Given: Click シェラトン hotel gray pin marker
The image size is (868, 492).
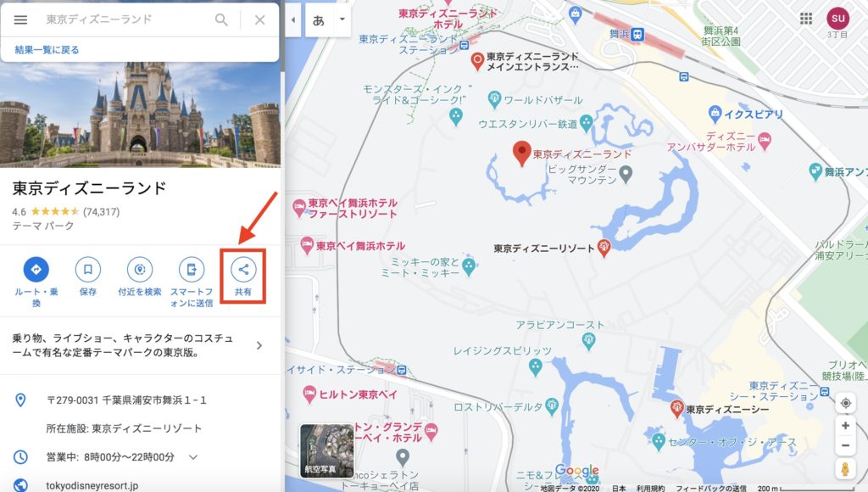Looking at the screenshot, I should (x=403, y=458).
